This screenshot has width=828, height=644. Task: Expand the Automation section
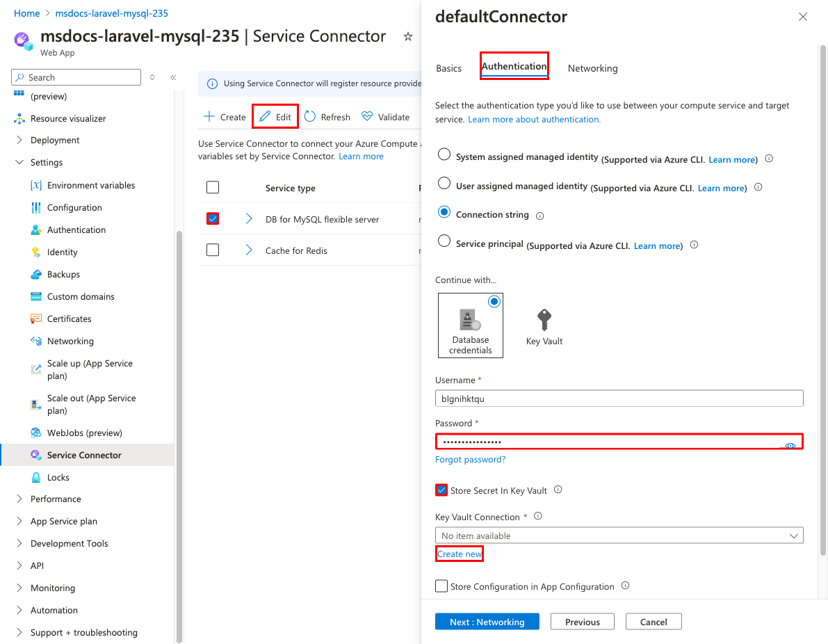coord(19,610)
